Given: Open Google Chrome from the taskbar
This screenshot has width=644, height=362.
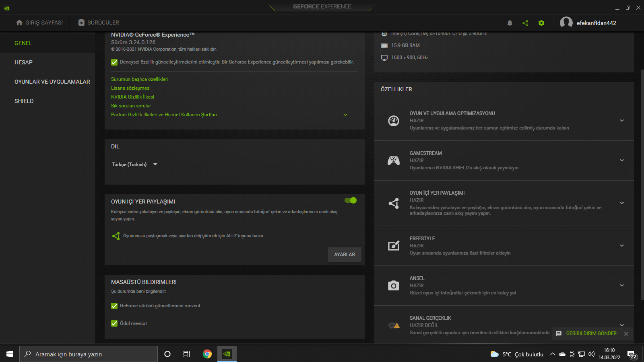Looking at the screenshot, I should (x=207, y=354).
